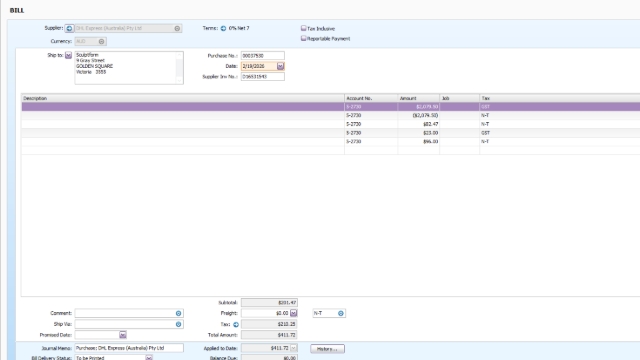Click the Job column header
The width and height of the screenshot is (640, 360).
(x=460, y=98)
